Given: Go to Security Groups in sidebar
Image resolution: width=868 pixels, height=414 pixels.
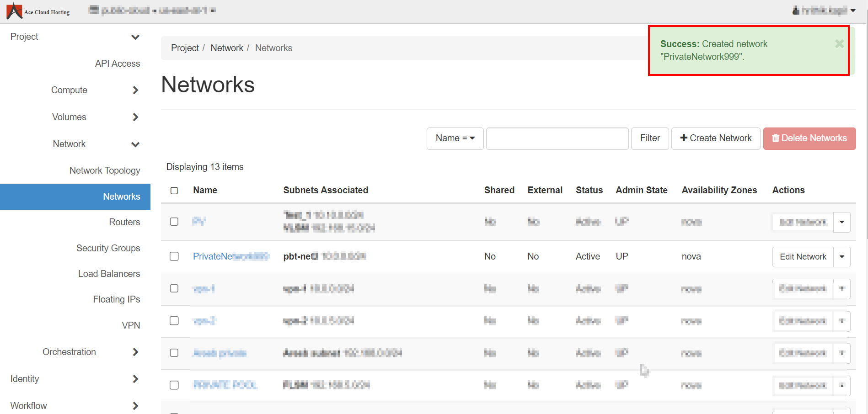Looking at the screenshot, I should click(x=108, y=248).
